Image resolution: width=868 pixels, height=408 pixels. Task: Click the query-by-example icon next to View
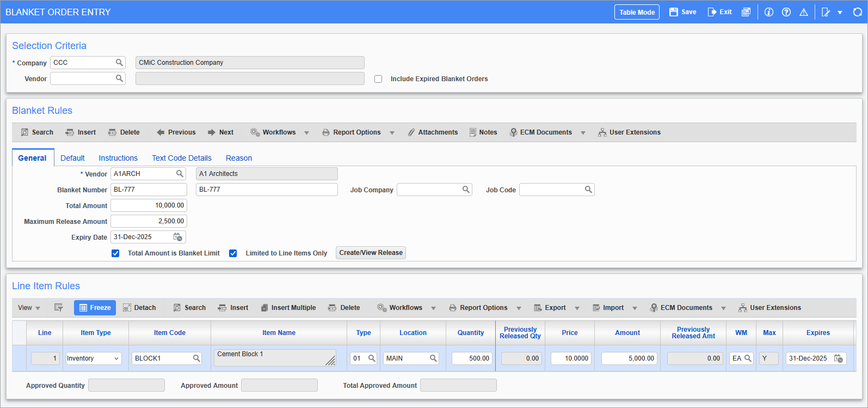59,308
